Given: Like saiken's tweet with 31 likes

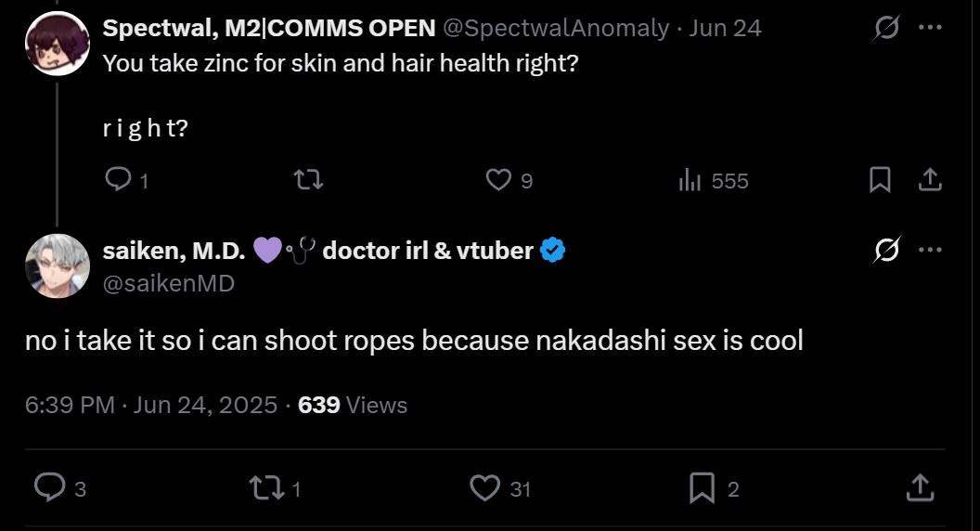Looking at the screenshot, I should 485,487.
